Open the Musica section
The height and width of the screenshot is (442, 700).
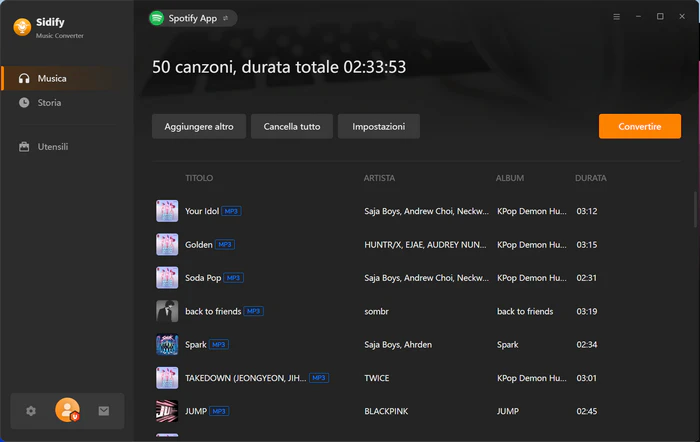point(67,79)
